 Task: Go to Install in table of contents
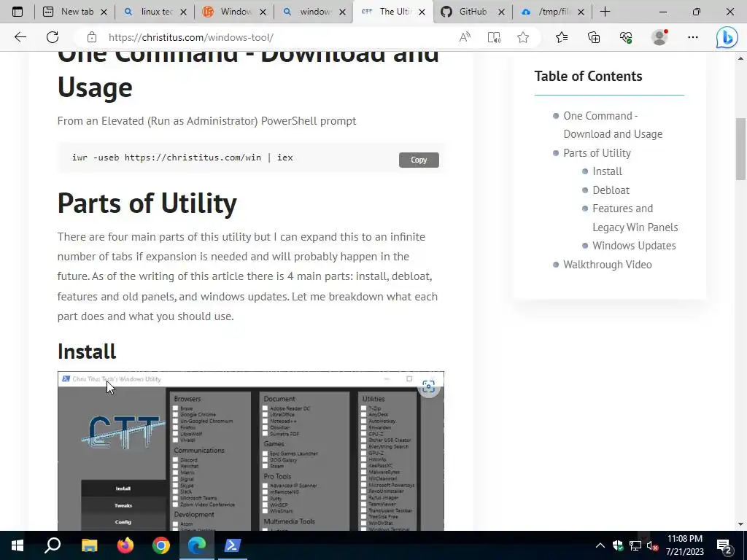(x=607, y=171)
